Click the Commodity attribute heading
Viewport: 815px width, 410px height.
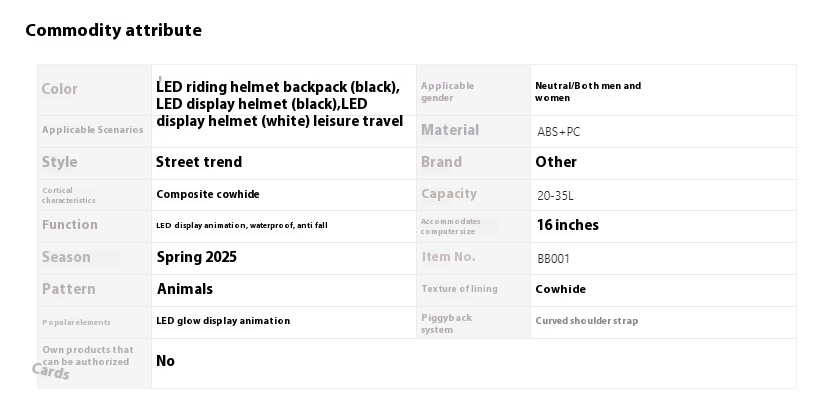[x=113, y=30]
